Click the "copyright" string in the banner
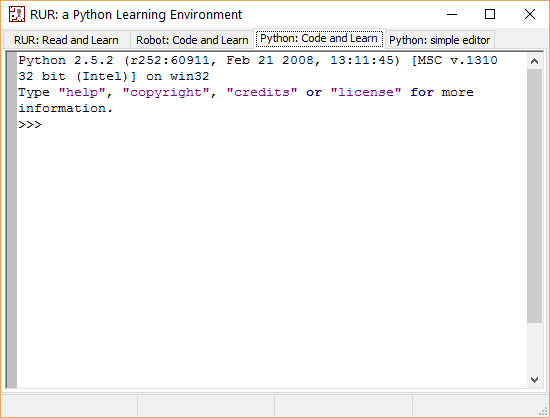The image size is (550, 418). 166,92
